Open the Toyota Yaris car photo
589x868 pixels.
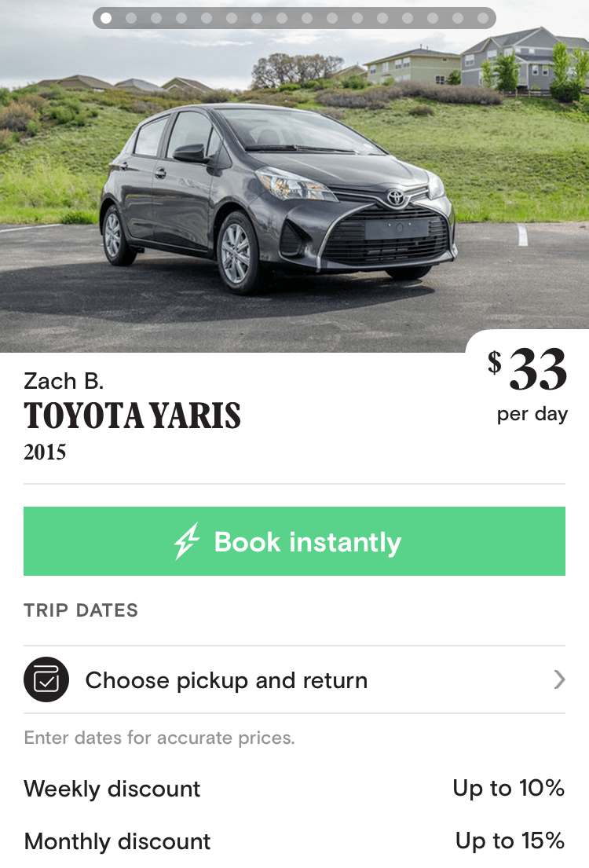[276, 194]
